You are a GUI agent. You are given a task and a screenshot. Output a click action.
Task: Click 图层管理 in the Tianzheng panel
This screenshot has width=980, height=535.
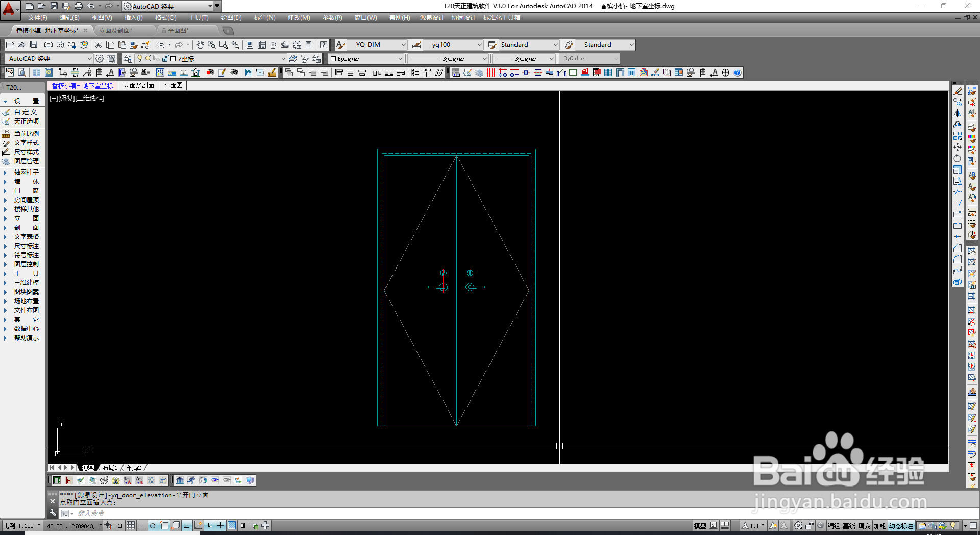pyautogui.click(x=26, y=161)
